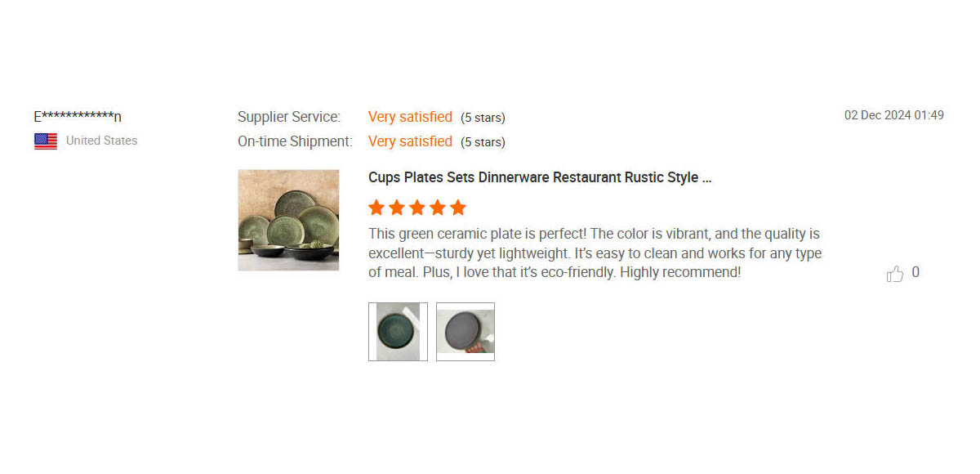
Task: Open the gray plate review photo
Action: coord(465,332)
